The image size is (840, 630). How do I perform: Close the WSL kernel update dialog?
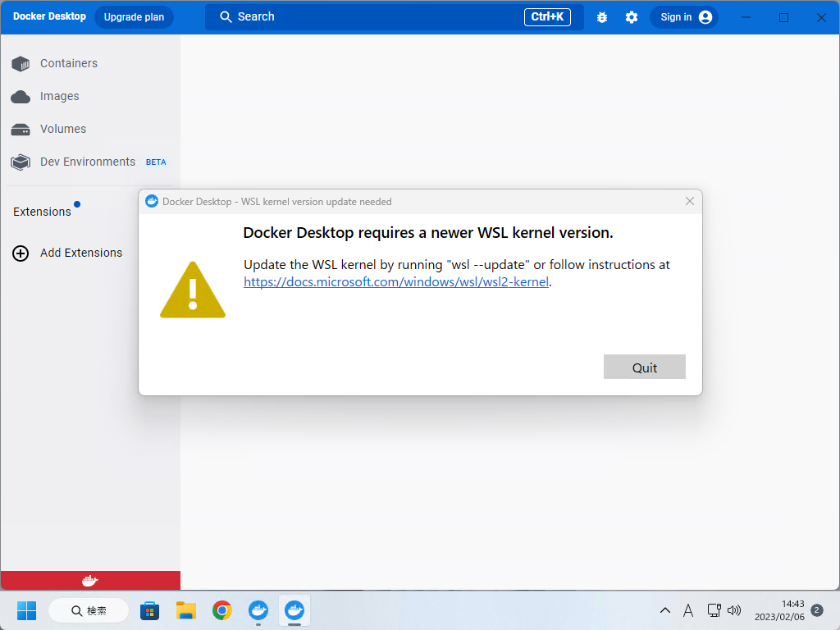pyautogui.click(x=689, y=201)
